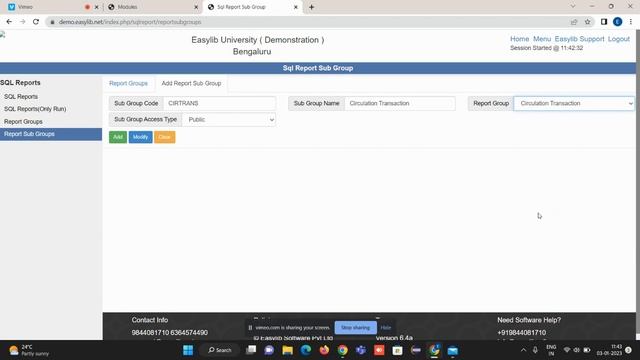Launch File Explorer from the taskbar
The height and width of the screenshot is (360, 640).
tap(287, 350)
